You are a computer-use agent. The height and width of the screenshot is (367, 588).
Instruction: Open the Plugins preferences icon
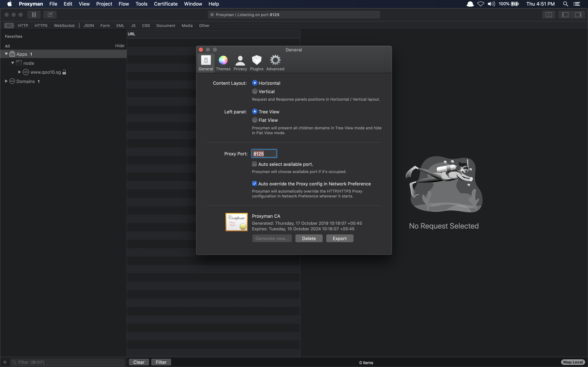[257, 63]
